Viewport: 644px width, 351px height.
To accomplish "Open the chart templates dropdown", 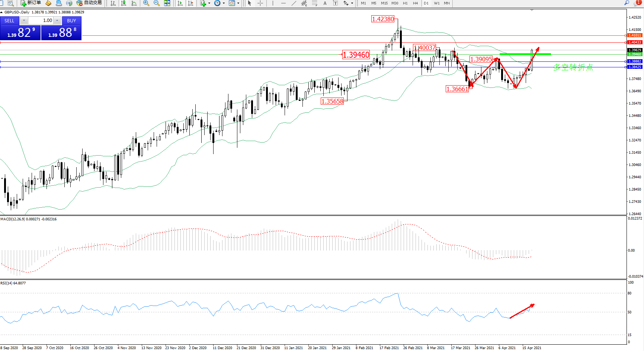I will tap(238, 3).
